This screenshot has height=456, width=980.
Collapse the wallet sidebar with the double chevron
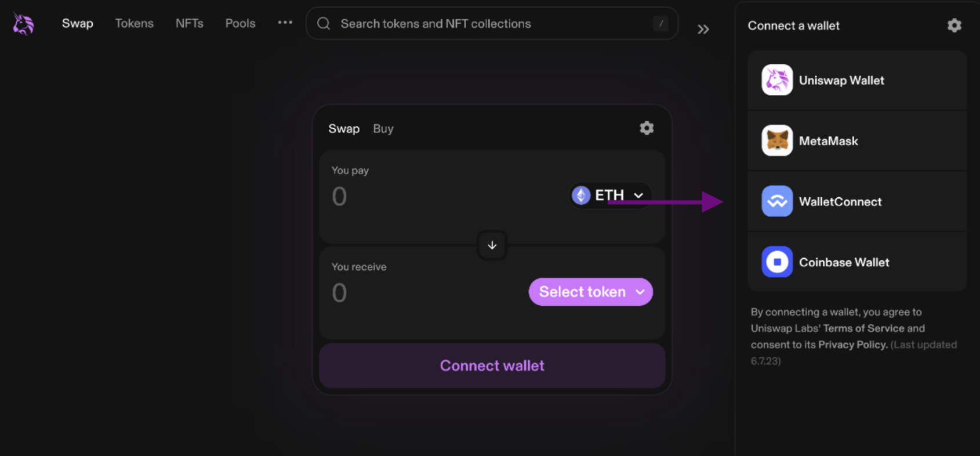tap(703, 29)
